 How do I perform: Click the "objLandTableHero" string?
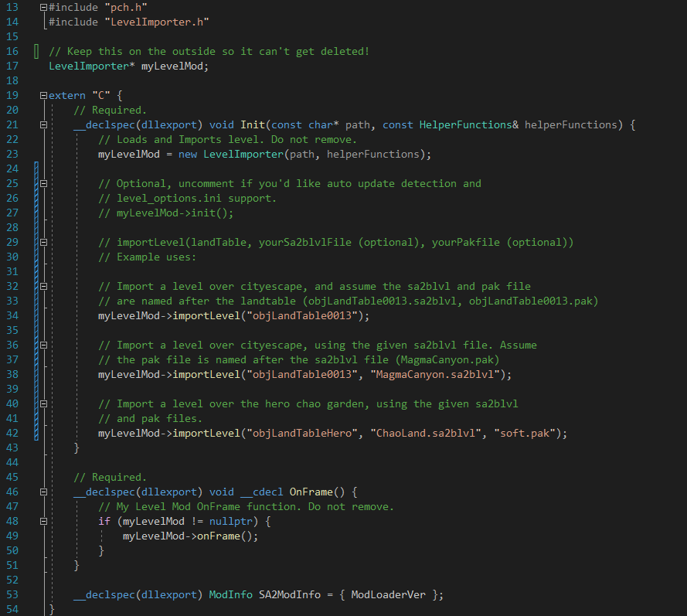click(x=302, y=434)
